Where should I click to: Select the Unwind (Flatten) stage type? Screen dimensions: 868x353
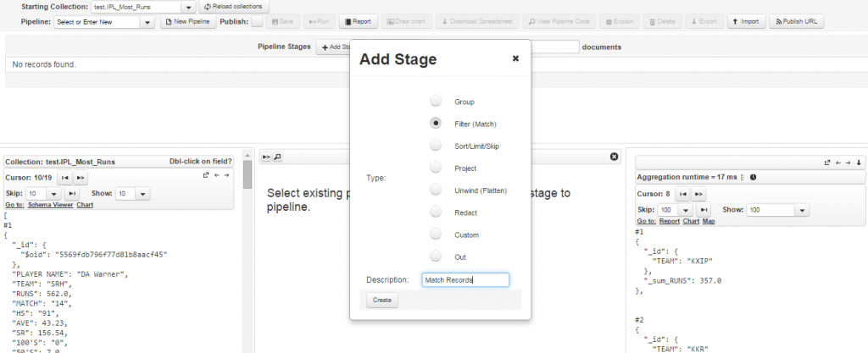(436, 190)
